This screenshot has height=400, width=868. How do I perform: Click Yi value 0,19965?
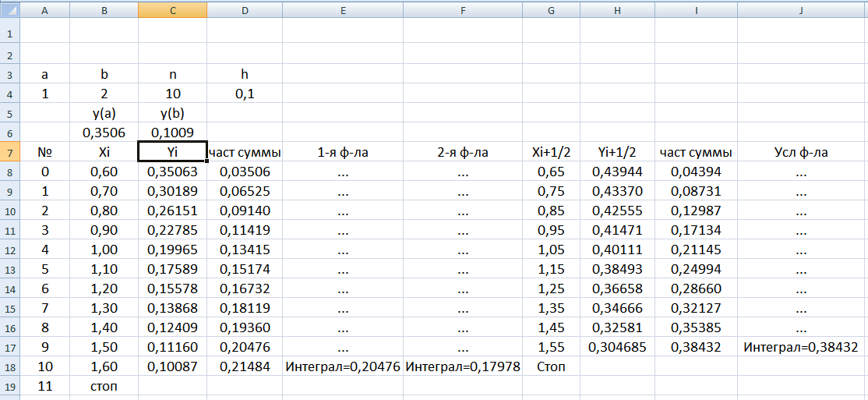coord(173,250)
